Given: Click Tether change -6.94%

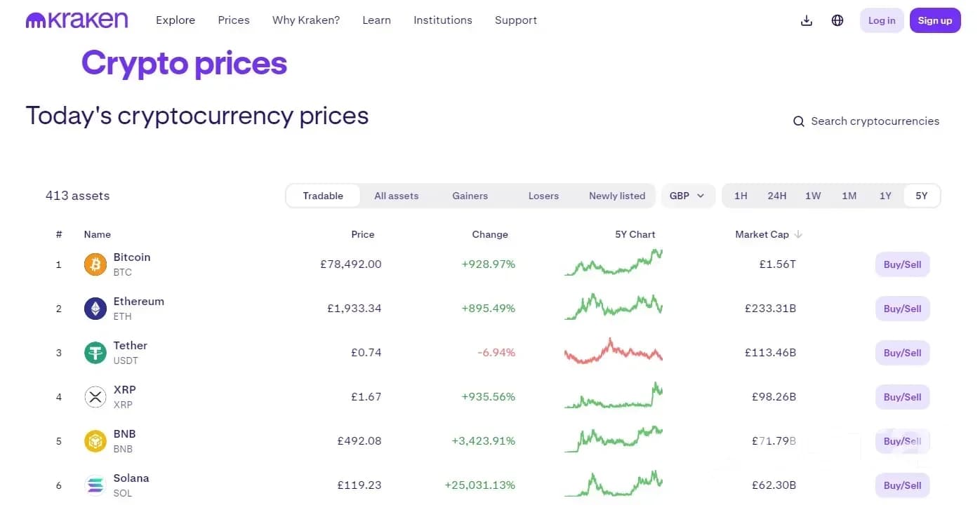Looking at the screenshot, I should (496, 353).
